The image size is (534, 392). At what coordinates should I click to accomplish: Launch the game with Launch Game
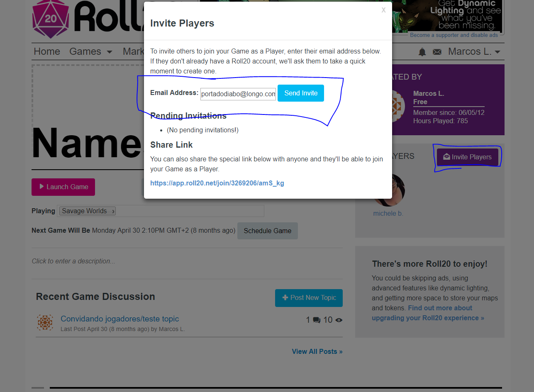[x=63, y=187]
